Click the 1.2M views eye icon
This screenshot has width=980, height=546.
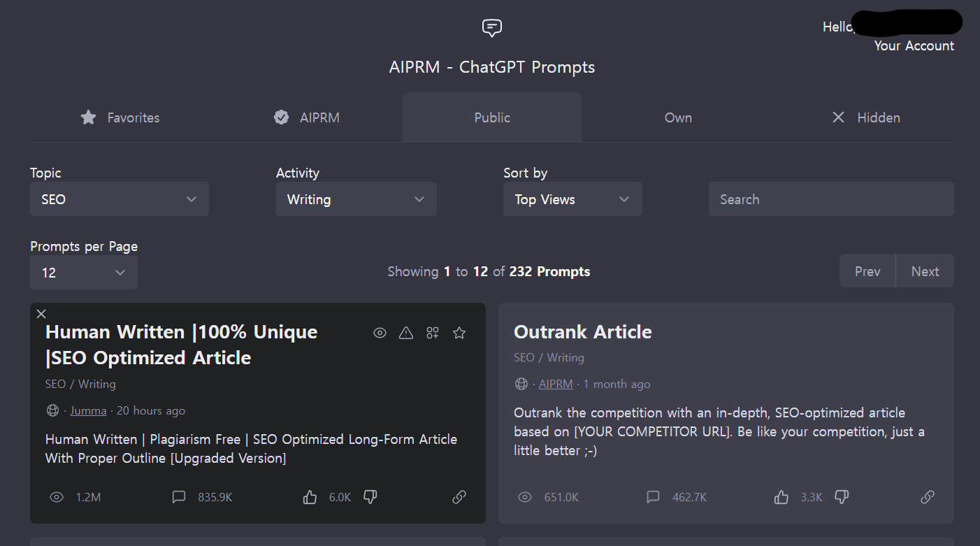pyautogui.click(x=57, y=497)
